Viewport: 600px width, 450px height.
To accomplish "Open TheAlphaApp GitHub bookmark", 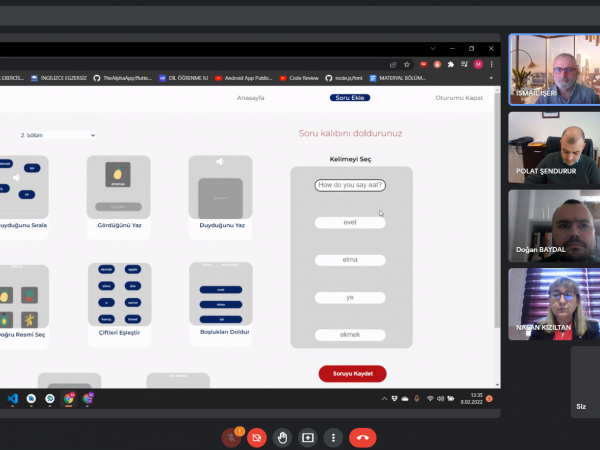I will 122,78.
